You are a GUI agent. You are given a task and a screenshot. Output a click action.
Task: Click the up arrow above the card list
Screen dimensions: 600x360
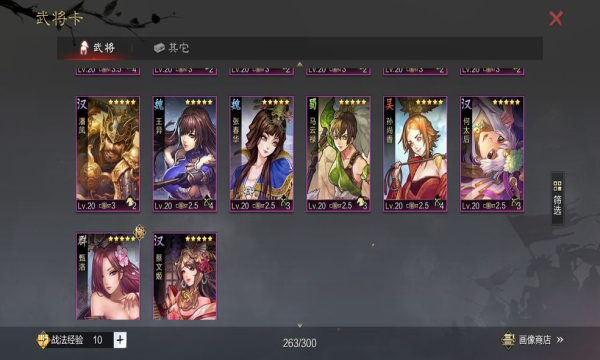300,64
